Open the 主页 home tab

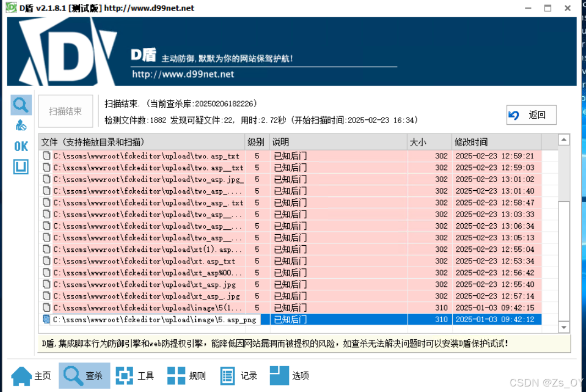pos(31,376)
